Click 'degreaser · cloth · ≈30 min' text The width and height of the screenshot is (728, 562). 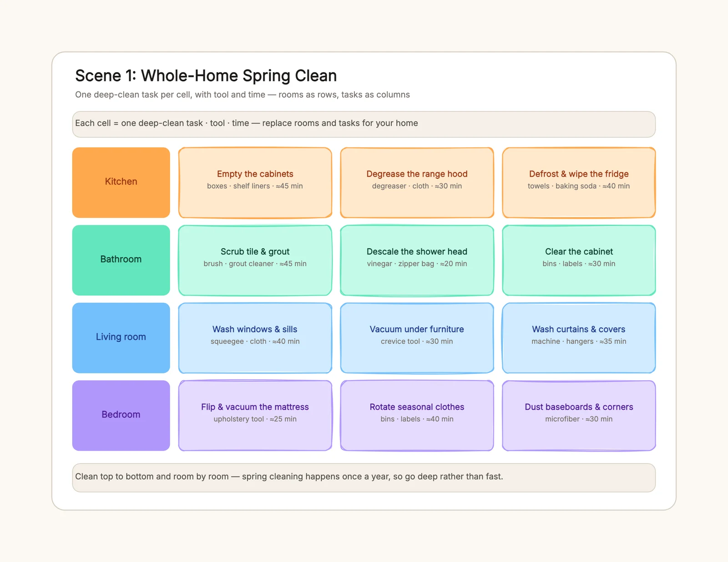[417, 186]
